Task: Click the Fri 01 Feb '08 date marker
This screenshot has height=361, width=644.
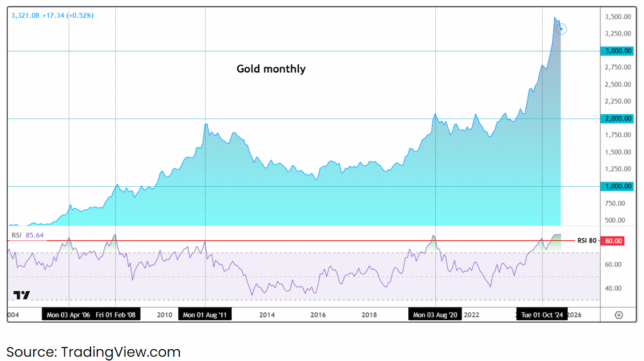Action: [115, 315]
